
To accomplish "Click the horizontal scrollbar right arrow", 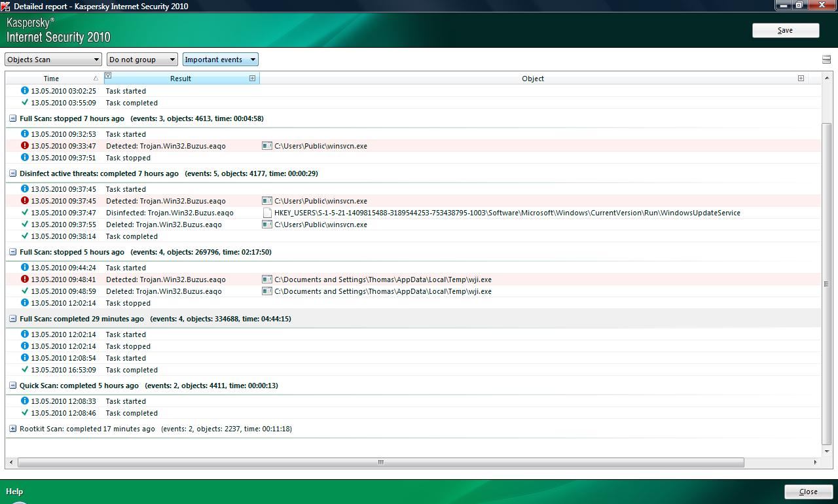I will pyautogui.click(x=815, y=462).
